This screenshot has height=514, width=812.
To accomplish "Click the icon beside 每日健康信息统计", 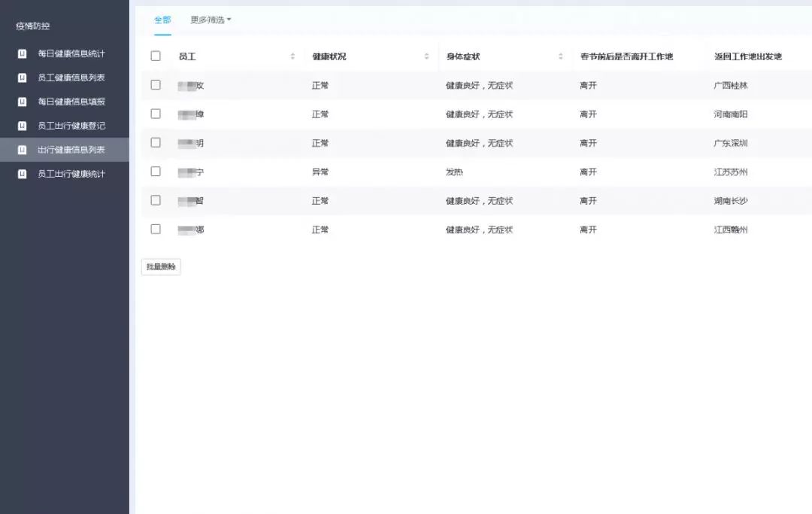I will (x=22, y=54).
